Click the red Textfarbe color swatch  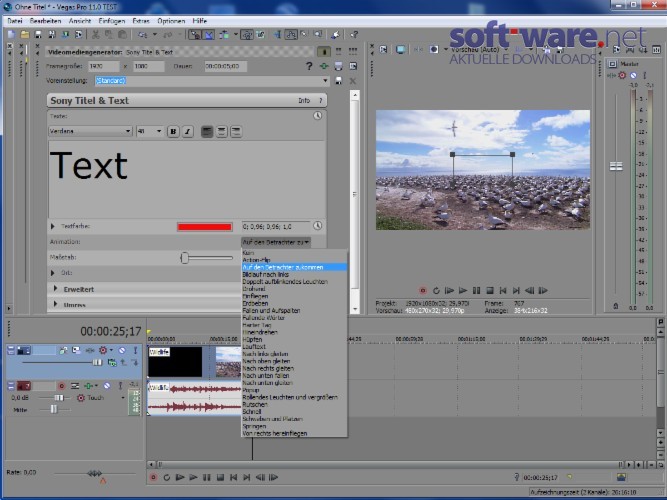tap(205, 227)
